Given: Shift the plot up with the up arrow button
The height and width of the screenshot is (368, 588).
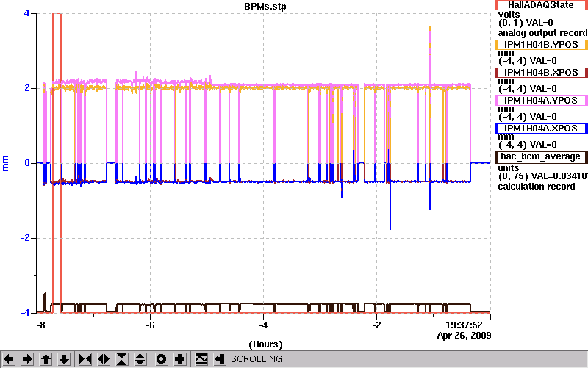Looking at the screenshot, I should coord(46,359).
